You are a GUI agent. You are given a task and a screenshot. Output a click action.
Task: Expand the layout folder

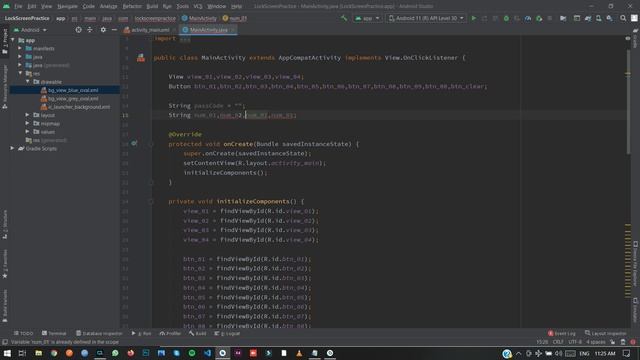tap(27, 115)
